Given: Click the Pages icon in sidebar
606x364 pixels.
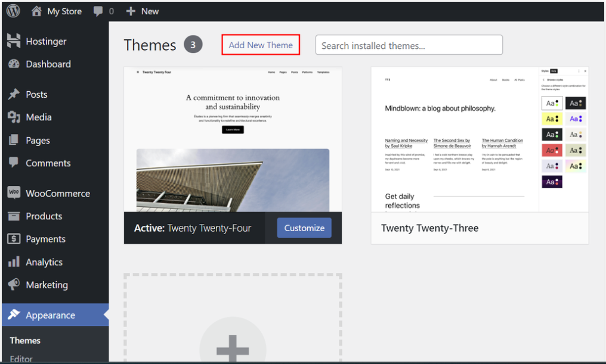Looking at the screenshot, I should tap(14, 140).
